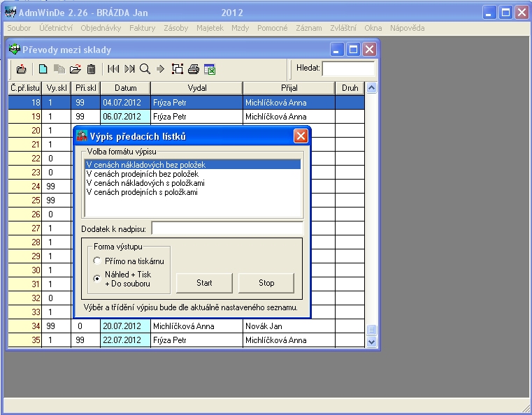The image size is (532, 415).
Task: Click Výpis předacích lístků dialog icon
Action: 82,136
